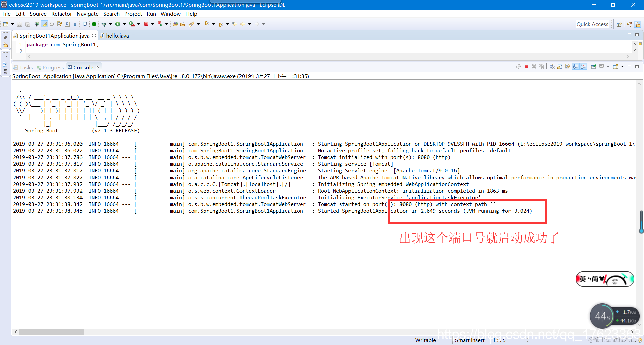Open Display Selected Console dropdown
The height and width of the screenshot is (345, 644).
click(x=608, y=67)
